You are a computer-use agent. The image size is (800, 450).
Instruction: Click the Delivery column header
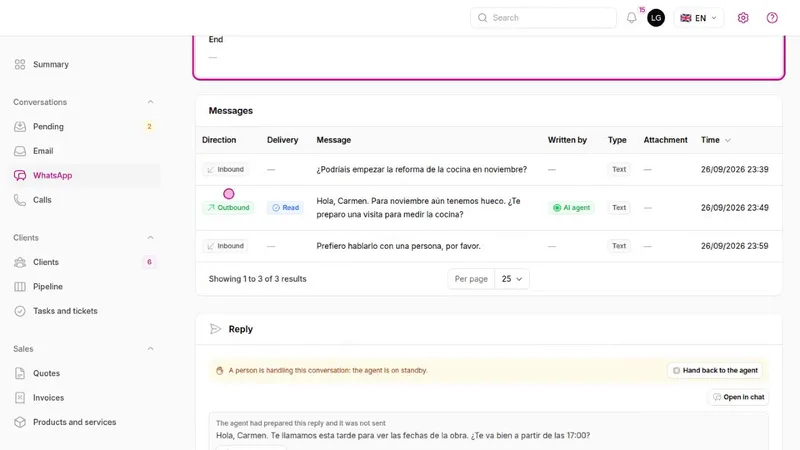click(x=282, y=140)
